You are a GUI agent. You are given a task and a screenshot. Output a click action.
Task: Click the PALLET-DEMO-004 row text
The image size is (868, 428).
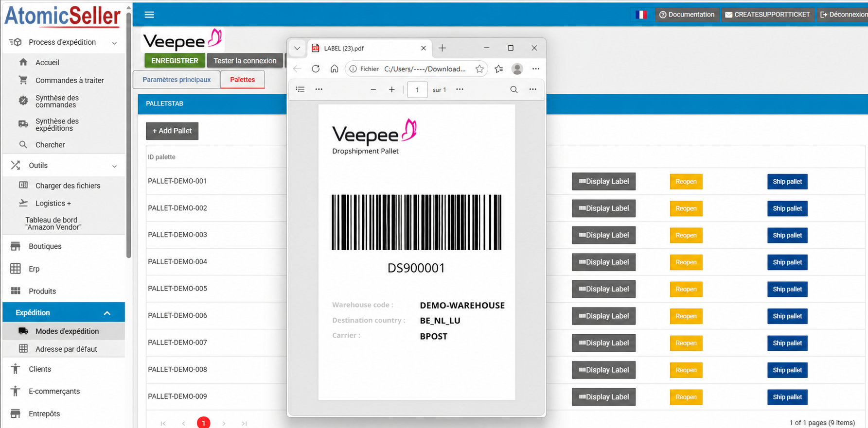tap(177, 262)
